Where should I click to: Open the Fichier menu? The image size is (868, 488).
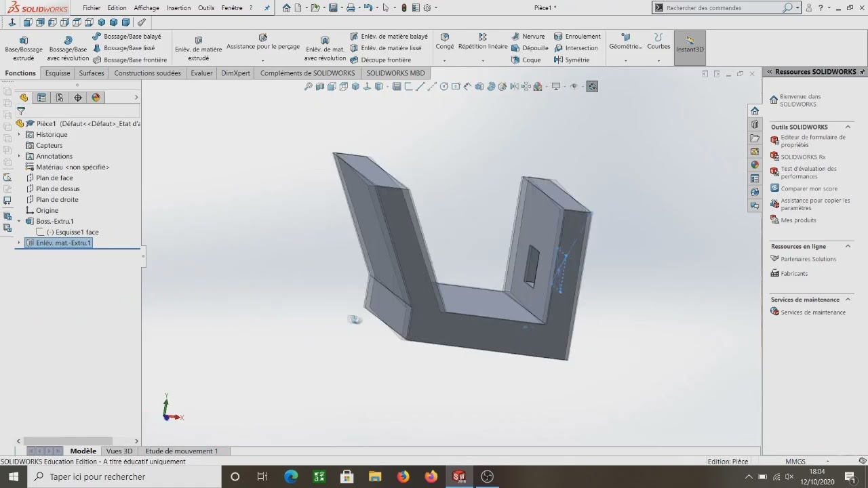coord(92,7)
